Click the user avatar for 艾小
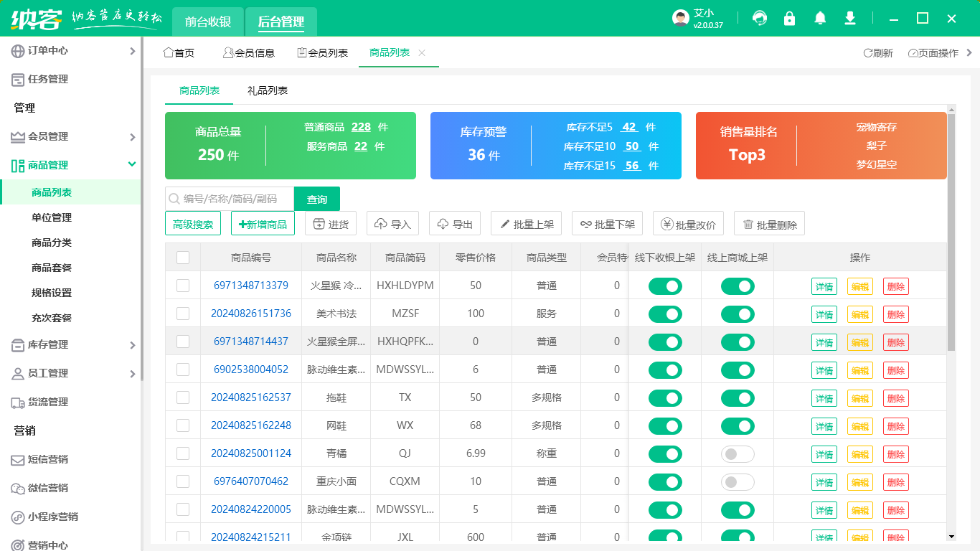 click(681, 18)
